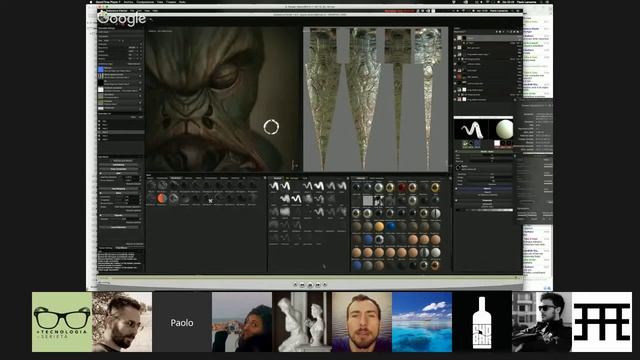The image size is (640, 360).
Task: Select the woman holding camera participant
Action: click(x=242, y=322)
